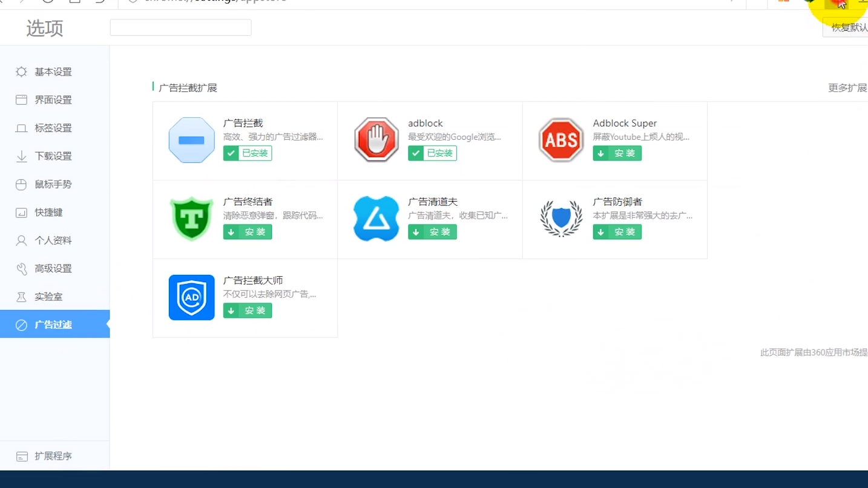Click description text 广告清道夫，收集已知广
The width and height of the screenshot is (868, 488).
[458, 216]
